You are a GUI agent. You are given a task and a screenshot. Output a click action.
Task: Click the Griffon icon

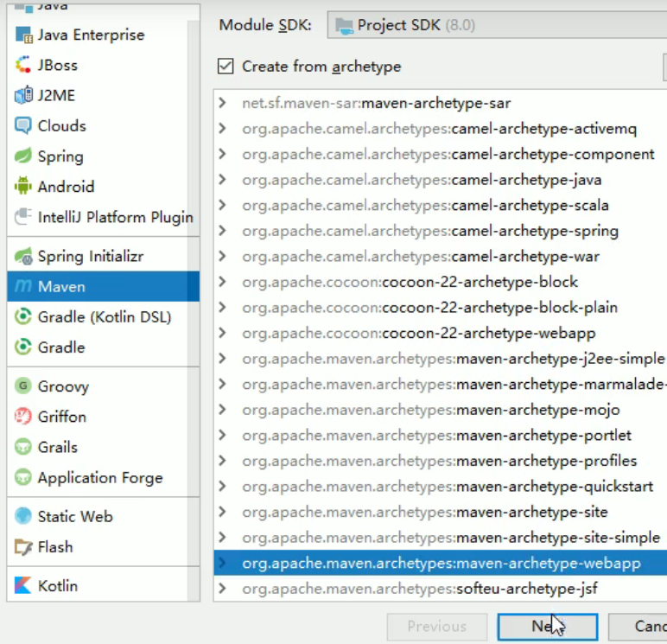coord(23,417)
